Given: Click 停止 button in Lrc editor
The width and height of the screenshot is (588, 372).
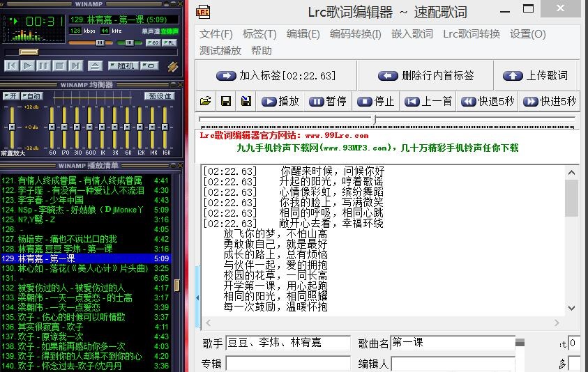Looking at the screenshot, I should pos(375,101).
